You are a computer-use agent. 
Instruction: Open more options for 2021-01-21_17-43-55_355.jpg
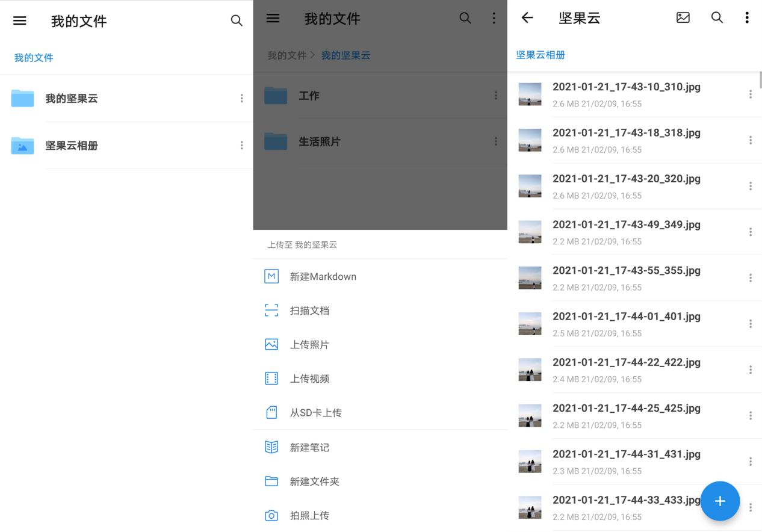coord(750,278)
